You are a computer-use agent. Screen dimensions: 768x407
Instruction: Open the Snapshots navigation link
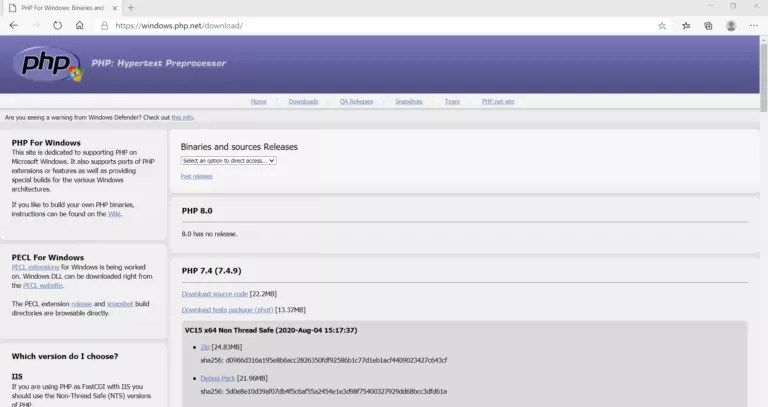[x=409, y=101]
